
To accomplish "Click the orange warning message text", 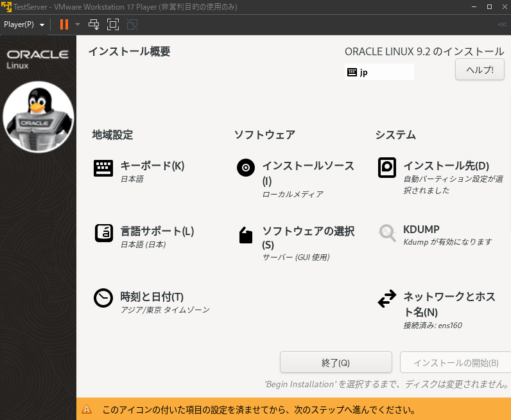I will coord(259,410).
